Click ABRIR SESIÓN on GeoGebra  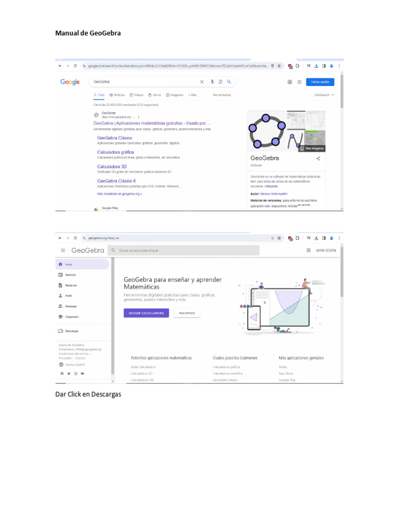326,250
